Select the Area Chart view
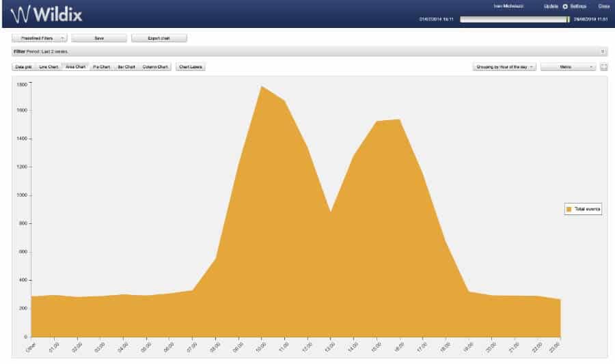Screen dimensions: 615x364 click(x=75, y=67)
